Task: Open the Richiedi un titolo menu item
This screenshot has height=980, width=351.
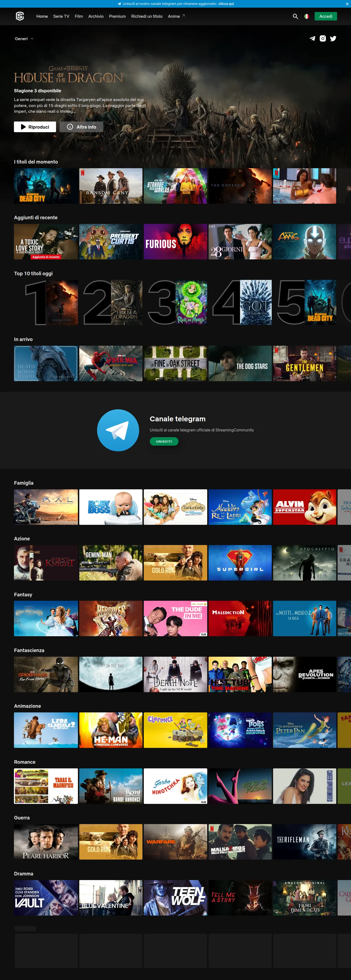Action: tap(147, 16)
